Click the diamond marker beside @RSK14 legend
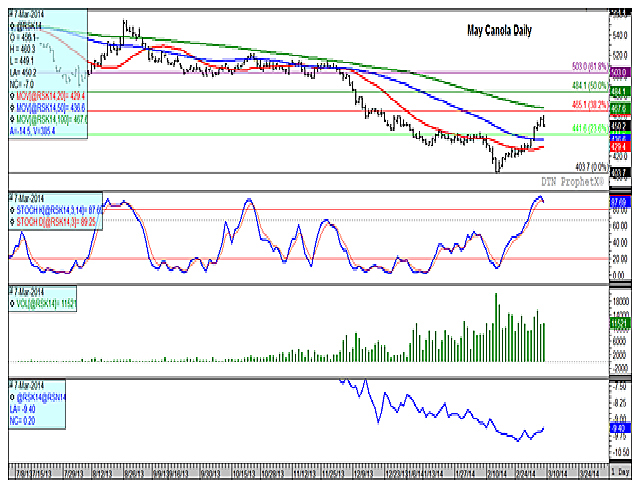This screenshot has height=480, width=640. [x=12, y=26]
